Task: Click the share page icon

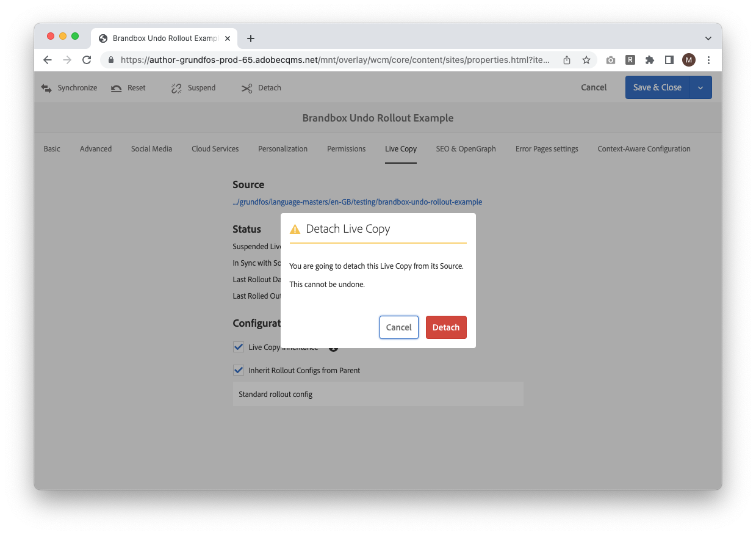Action: 567,60
